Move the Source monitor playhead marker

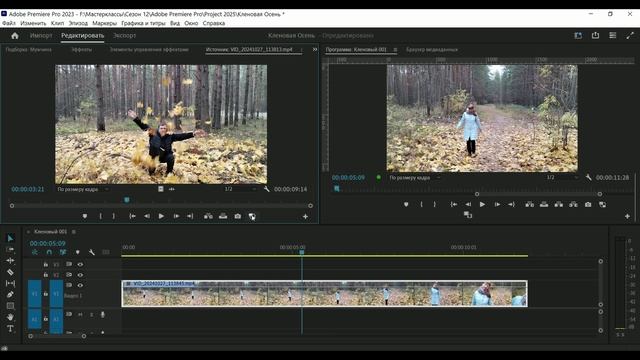pyautogui.click(x=127, y=200)
